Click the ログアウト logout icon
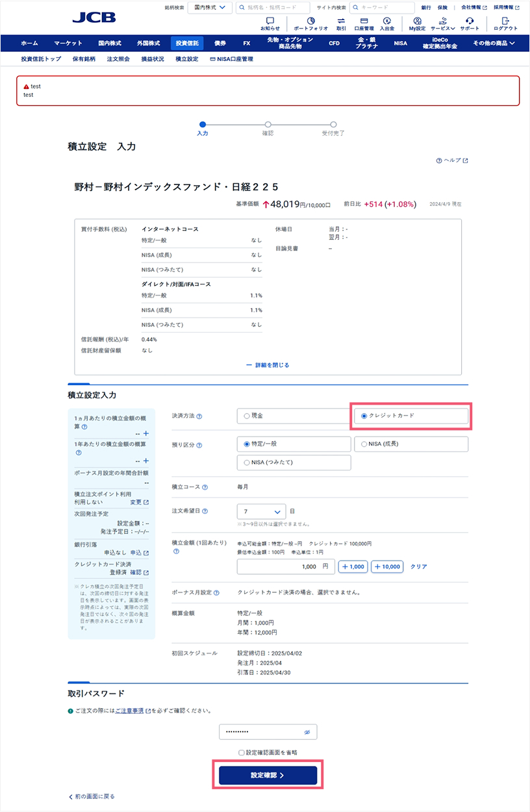The width and height of the screenshot is (530, 812). [x=506, y=21]
